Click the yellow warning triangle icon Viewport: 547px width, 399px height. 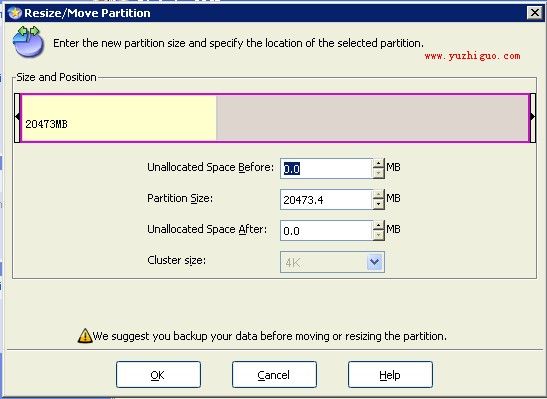[85, 336]
